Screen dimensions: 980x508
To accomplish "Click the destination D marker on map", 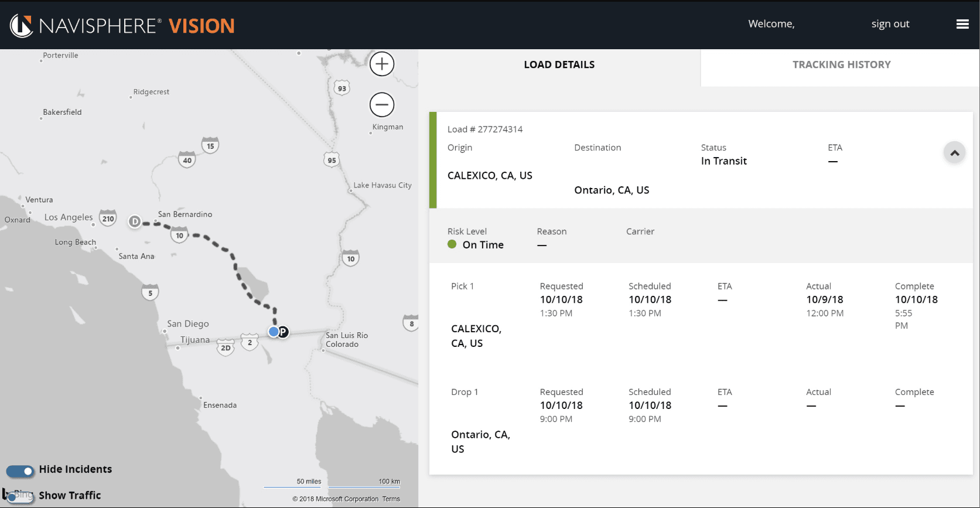I will [135, 221].
